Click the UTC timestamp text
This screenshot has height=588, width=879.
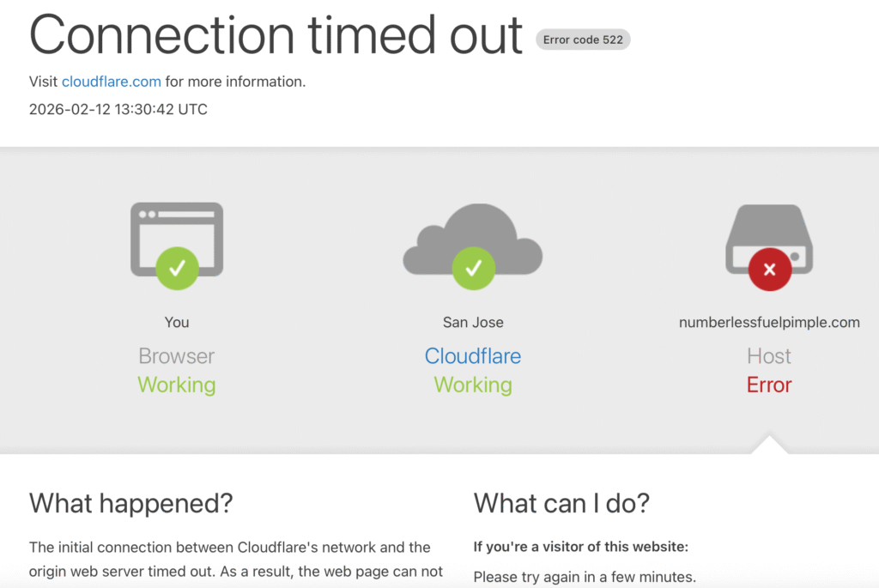point(118,109)
